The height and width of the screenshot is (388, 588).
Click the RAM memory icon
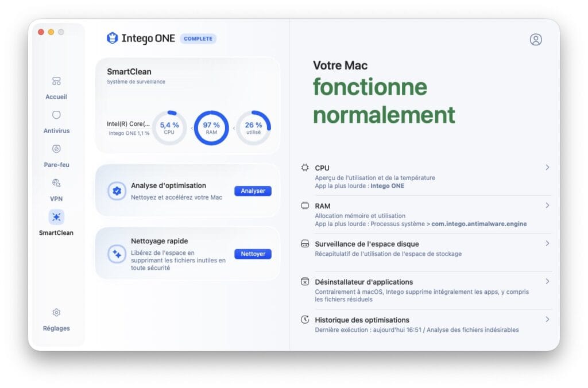coord(305,205)
